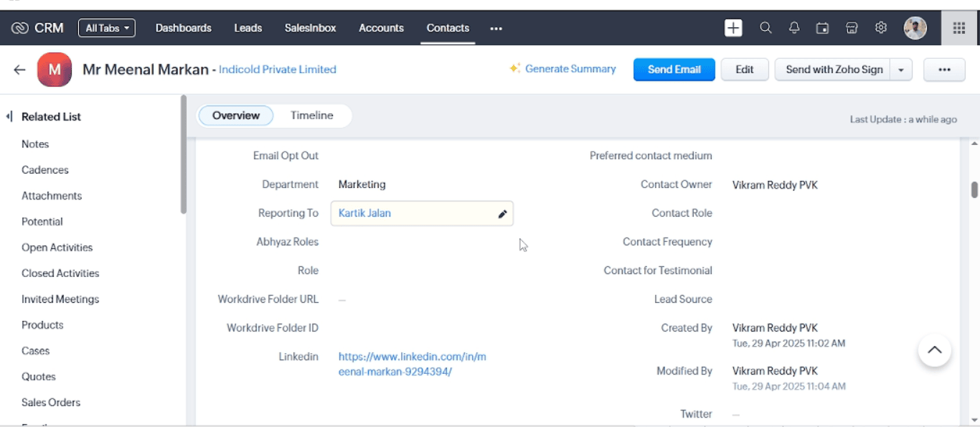Click the related list sidebar scrollbar
980x427 pixels.
(184, 154)
